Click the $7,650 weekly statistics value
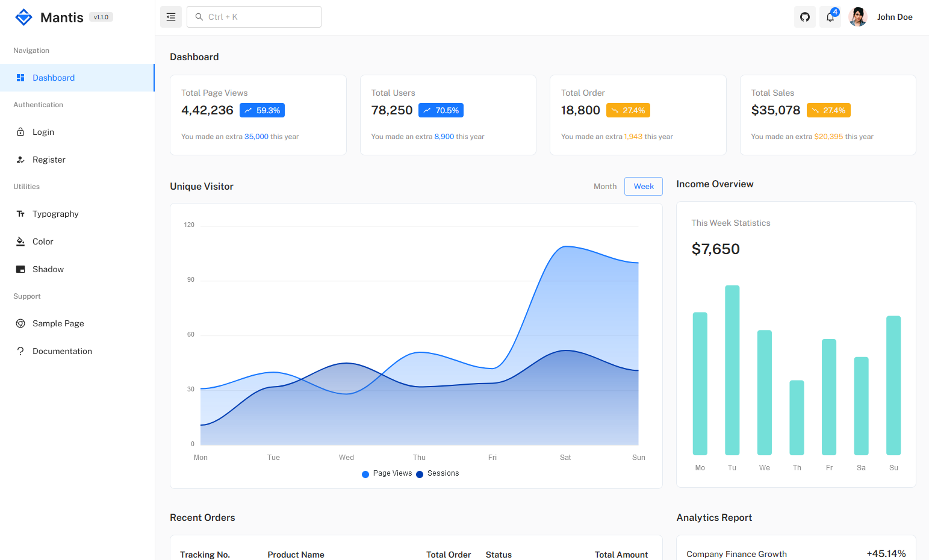Image resolution: width=929 pixels, height=560 pixels. [715, 249]
